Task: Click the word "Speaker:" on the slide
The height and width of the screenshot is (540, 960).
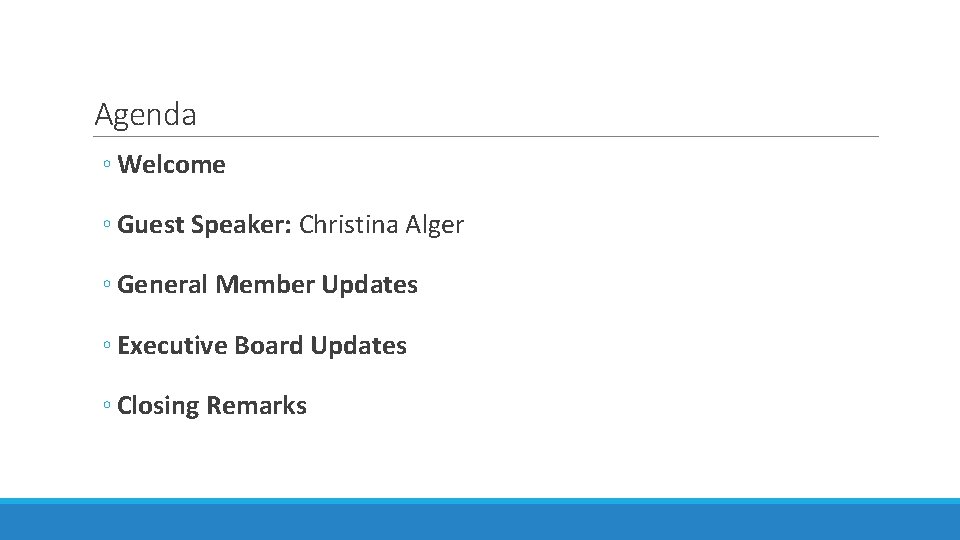Action: 241,225
